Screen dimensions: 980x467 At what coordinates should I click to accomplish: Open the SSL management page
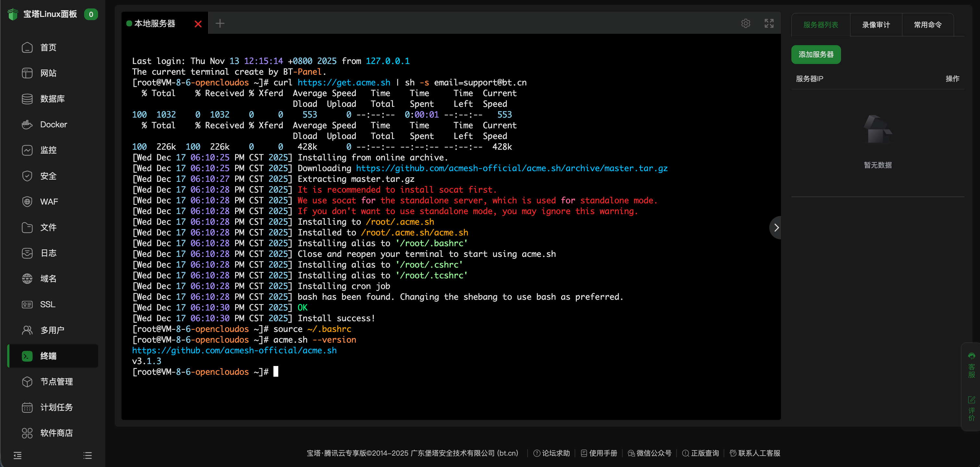(47, 305)
